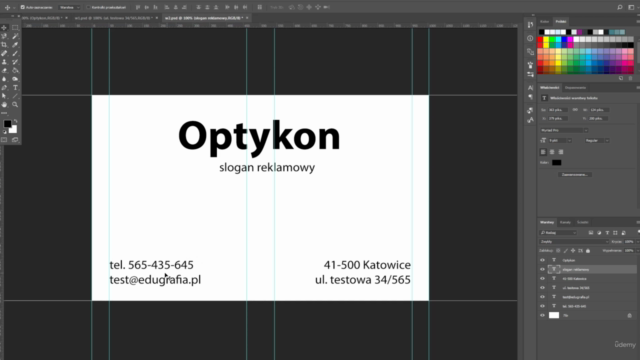The height and width of the screenshot is (360, 640).
Task: Select the Magic Wand tool
Action: click(x=15, y=36)
